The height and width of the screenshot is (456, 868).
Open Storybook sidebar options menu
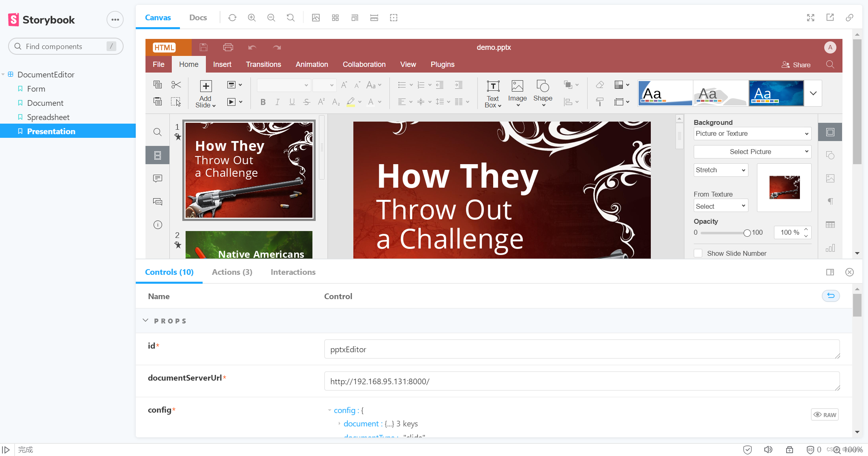pyautogui.click(x=115, y=19)
